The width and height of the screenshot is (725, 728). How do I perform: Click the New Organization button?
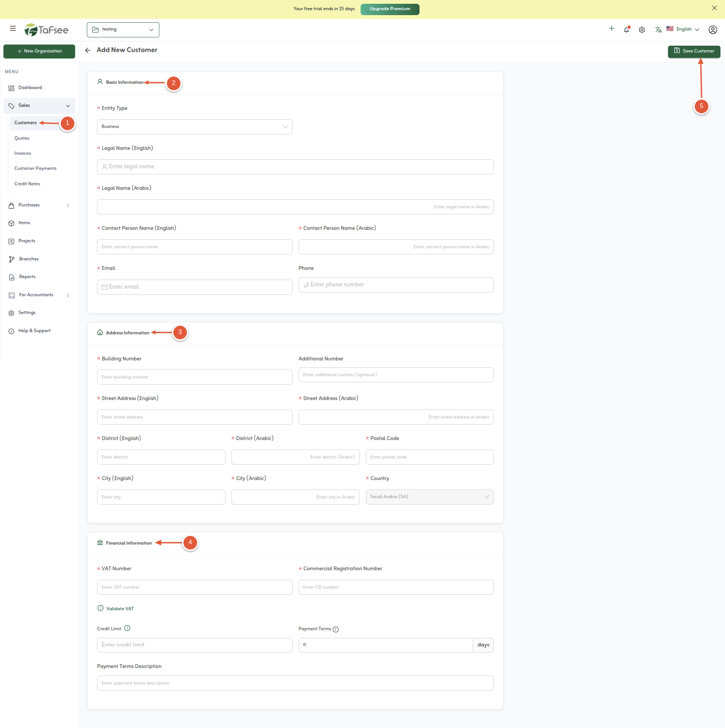[39, 51]
